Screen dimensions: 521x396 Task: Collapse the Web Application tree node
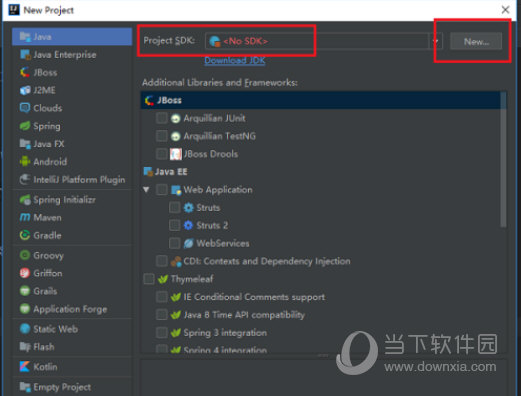(x=146, y=190)
